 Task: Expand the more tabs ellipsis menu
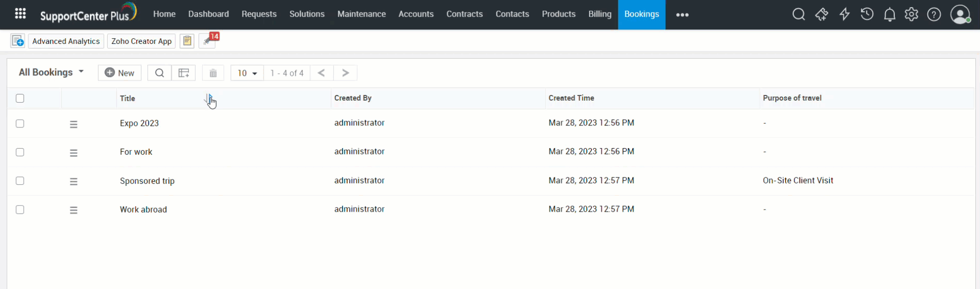[x=682, y=14]
